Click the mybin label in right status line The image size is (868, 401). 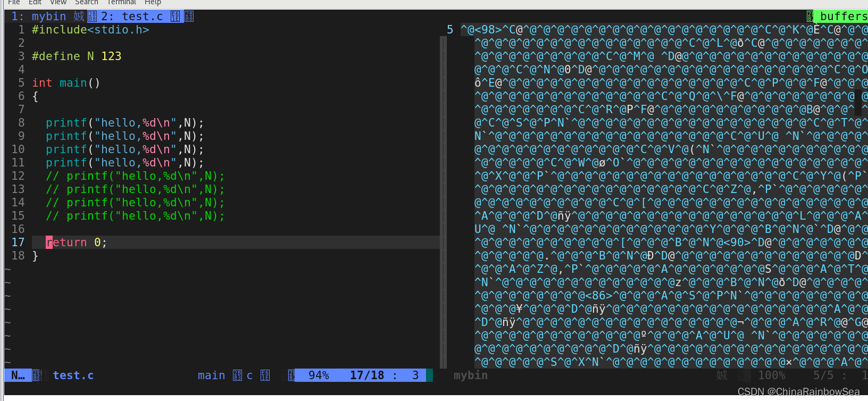point(471,375)
